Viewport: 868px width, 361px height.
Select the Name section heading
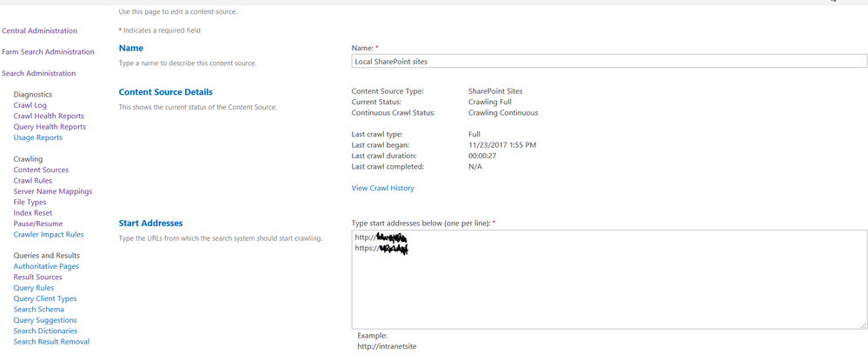point(130,48)
